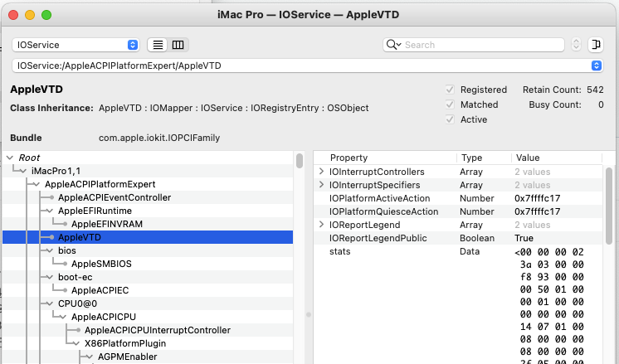Switch to the list view mode icon

point(158,45)
